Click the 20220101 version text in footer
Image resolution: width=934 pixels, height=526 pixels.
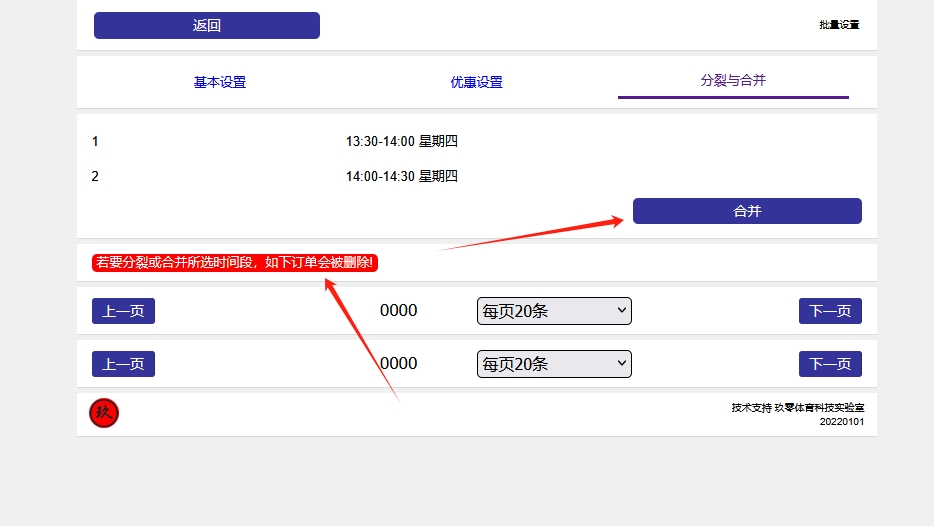(x=842, y=422)
